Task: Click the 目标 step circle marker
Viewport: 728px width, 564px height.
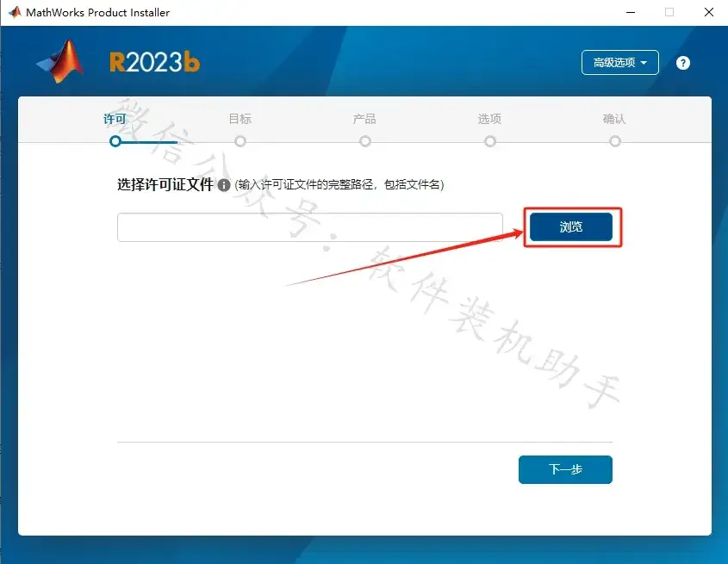Action: pyautogui.click(x=240, y=141)
